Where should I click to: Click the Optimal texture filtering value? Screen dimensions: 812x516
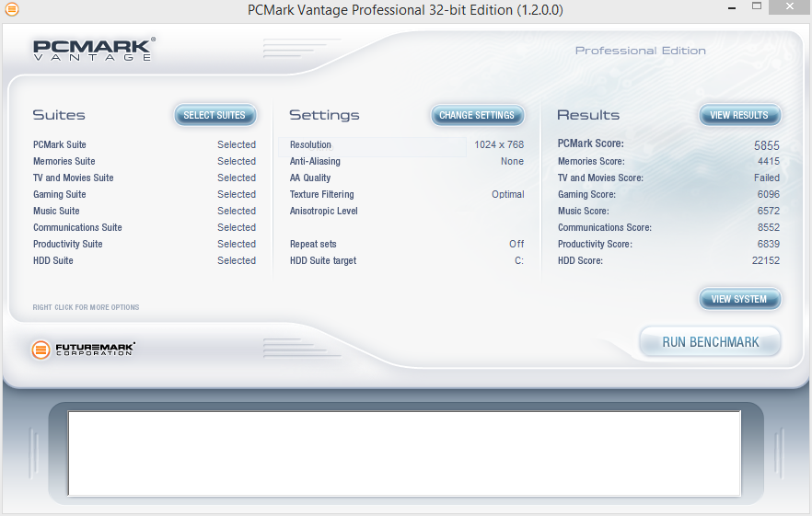[508, 195]
